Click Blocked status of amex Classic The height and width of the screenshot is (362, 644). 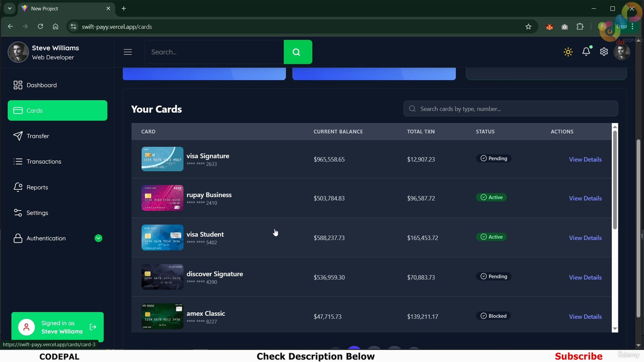(x=493, y=316)
